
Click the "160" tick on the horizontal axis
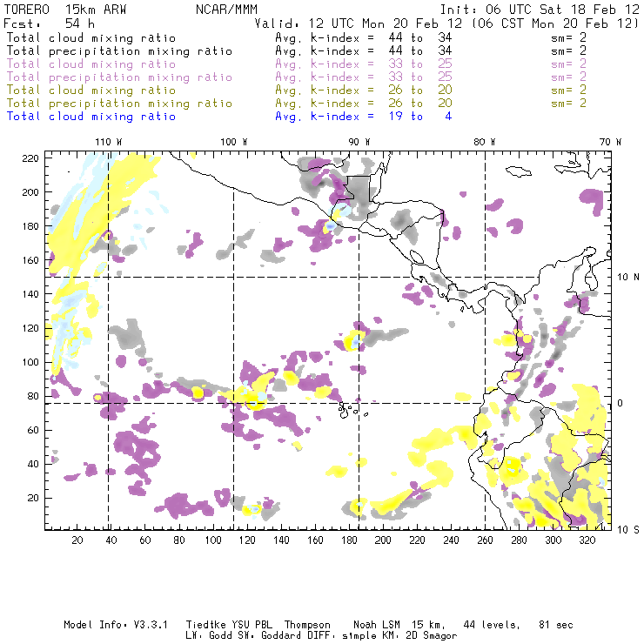click(x=315, y=540)
